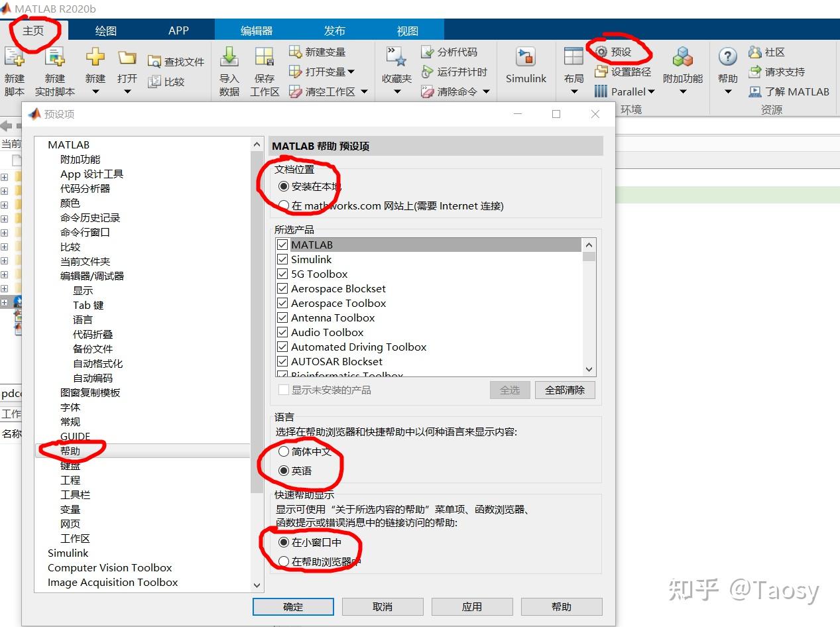Select the mathworks.com website documentation option

[284, 205]
